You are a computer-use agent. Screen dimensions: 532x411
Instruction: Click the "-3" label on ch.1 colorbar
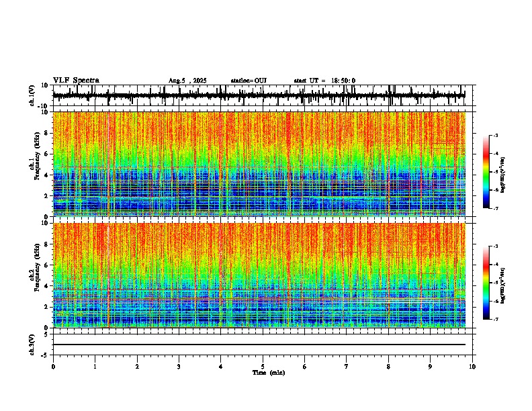496,135
